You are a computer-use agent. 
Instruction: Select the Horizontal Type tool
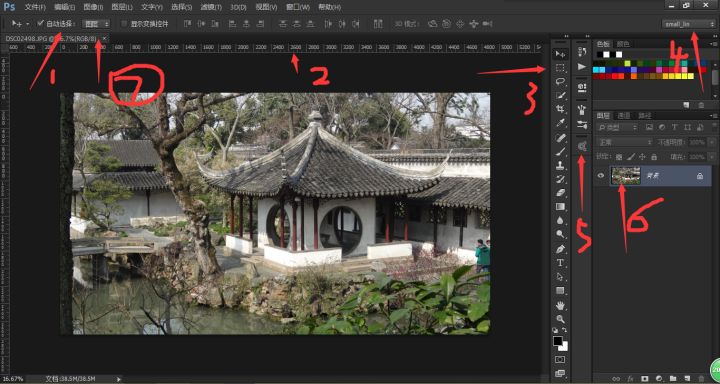pyautogui.click(x=560, y=263)
